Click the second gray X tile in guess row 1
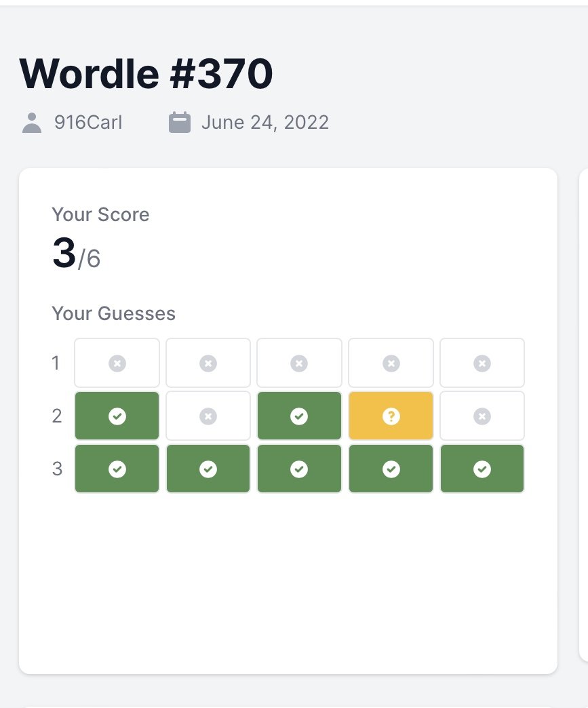Screen dimensions: 588x708 (x=208, y=363)
